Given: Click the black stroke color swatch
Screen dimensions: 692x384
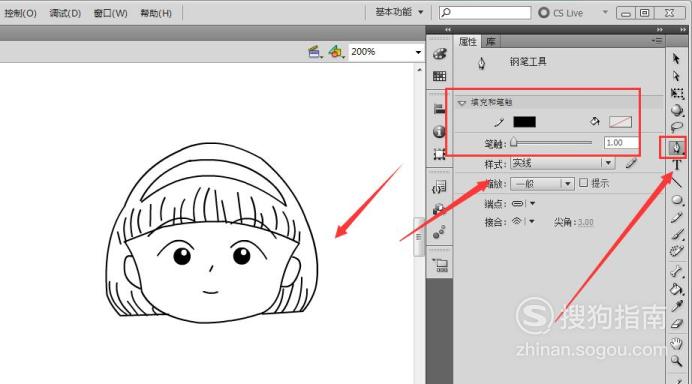Looking at the screenshot, I should (524, 122).
